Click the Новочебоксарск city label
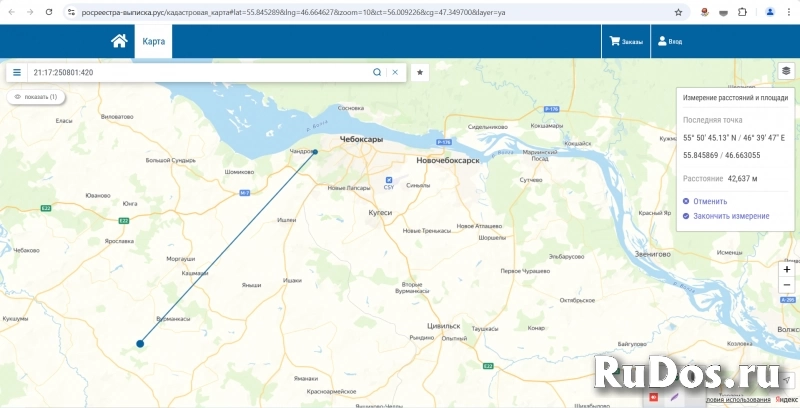This screenshot has height=408, width=800. tap(448, 160)
